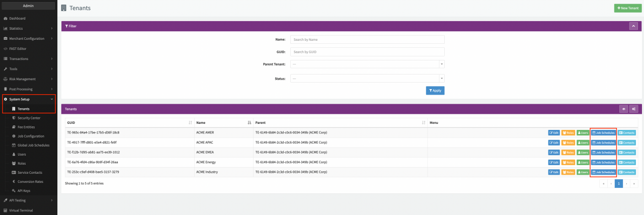
Task: Toggle column visibility with the eye icon
Action: click(x=623, y=109)
